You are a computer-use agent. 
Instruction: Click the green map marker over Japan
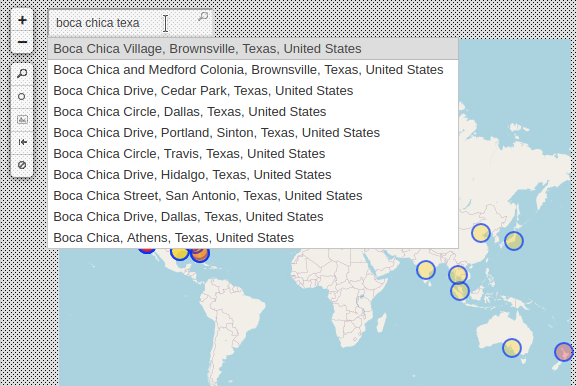click(x=514, y=241)
